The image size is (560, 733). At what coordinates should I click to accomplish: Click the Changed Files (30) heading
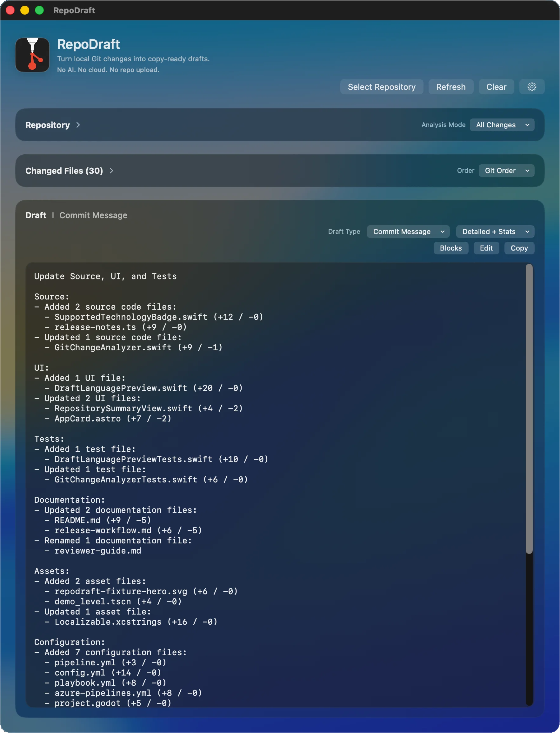(64, 171)
